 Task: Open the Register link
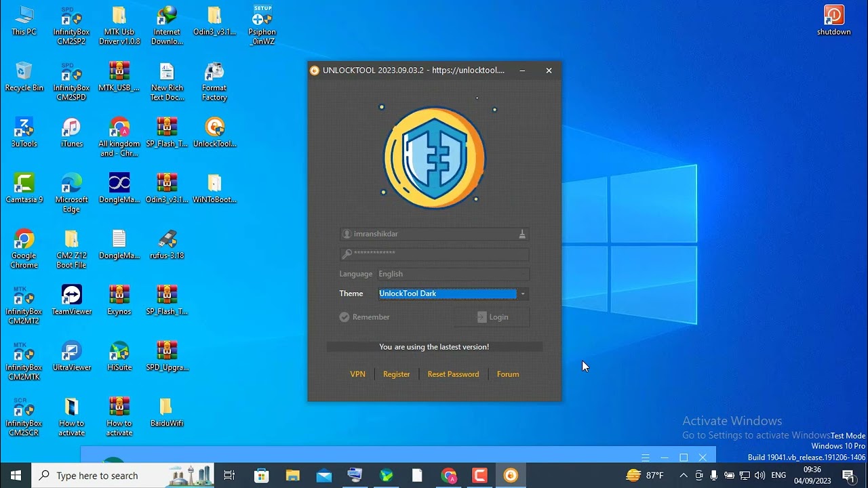[397, 374]
